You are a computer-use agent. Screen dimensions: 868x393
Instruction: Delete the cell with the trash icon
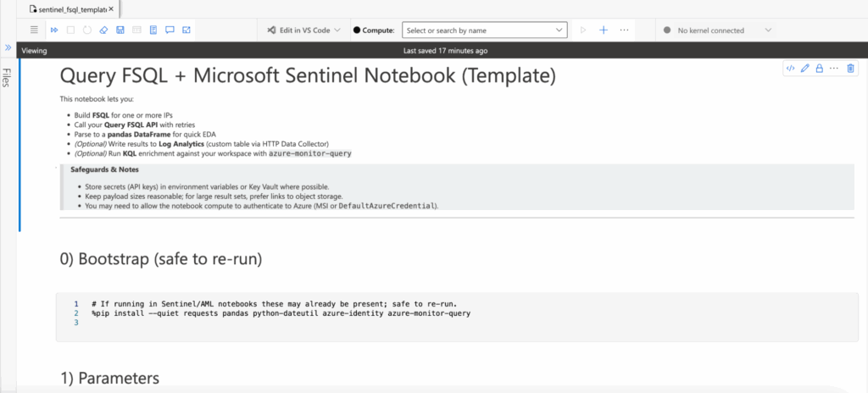[x=851, y=69]
